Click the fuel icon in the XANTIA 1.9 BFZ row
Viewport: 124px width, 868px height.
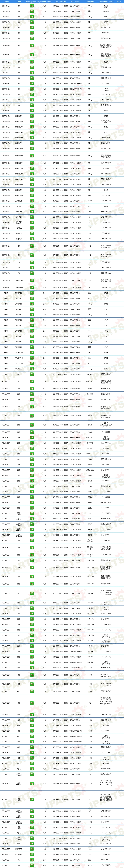tap(32, 212)
